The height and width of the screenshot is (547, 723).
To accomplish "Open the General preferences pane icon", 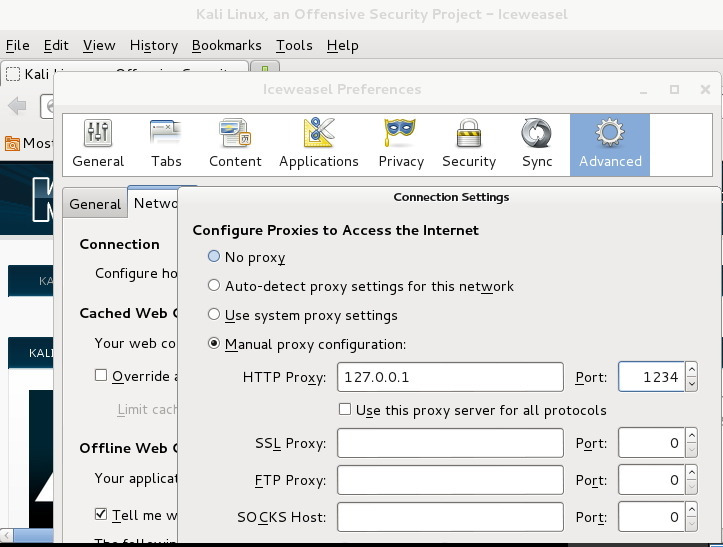I will point(98,133).
